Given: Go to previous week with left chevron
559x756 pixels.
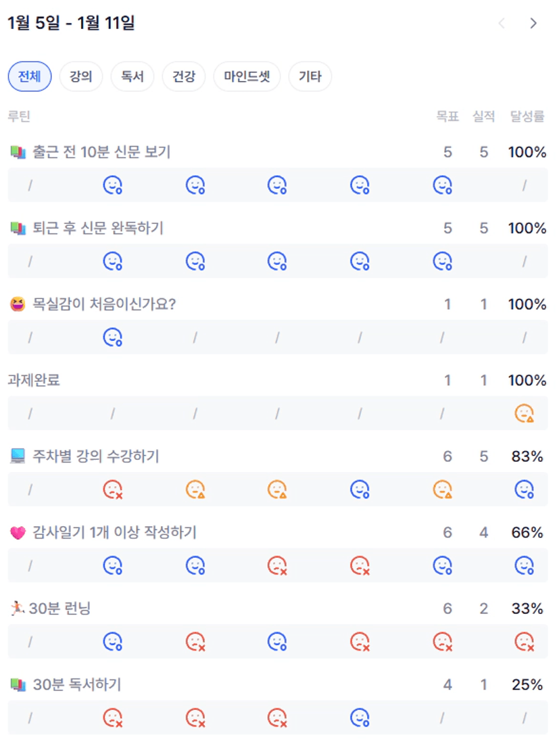Looking at the screenshot, I should point(502,24).
